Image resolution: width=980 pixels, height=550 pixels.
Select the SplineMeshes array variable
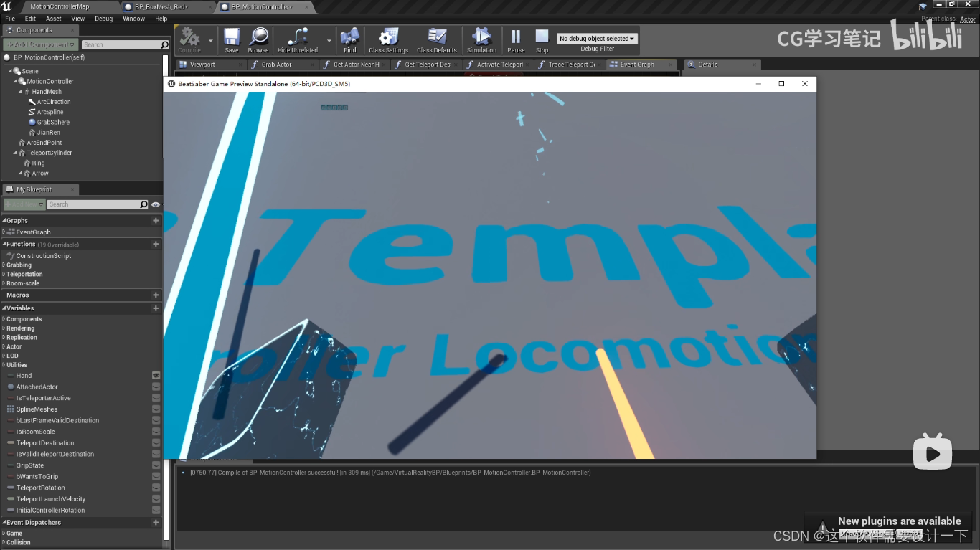point(37,409)
